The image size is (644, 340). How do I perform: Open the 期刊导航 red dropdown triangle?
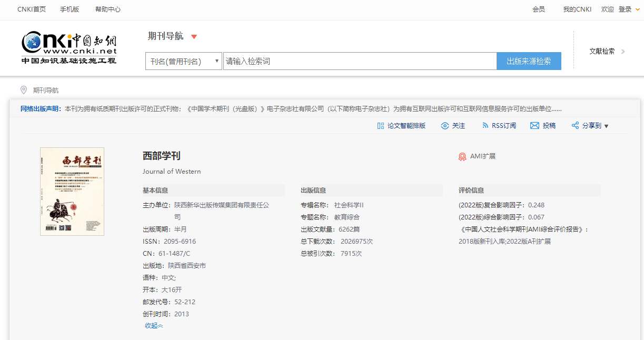pos(194,37)
